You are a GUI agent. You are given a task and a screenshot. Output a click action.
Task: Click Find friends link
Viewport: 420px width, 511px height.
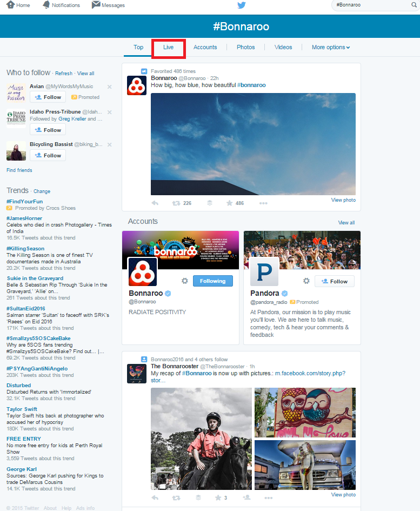19,170
